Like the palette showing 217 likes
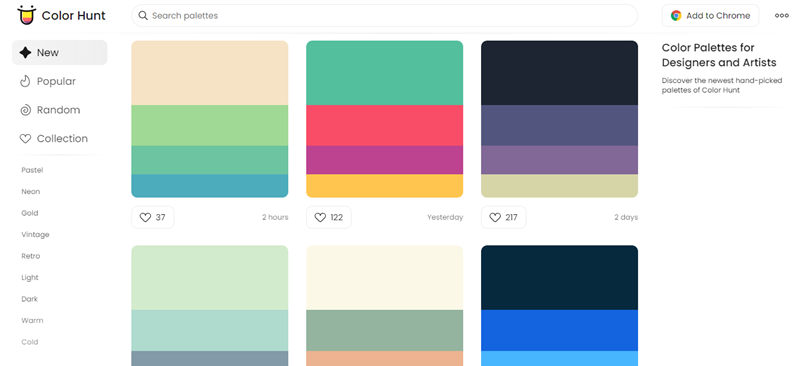Image resolution: width=804 pixels, height=366 pixels. click(504, 217)
